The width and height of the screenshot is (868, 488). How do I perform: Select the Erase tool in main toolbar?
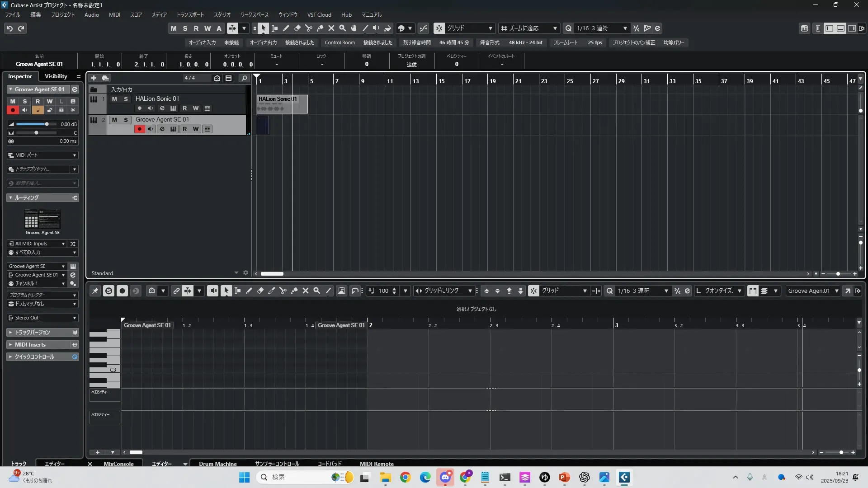297,28
